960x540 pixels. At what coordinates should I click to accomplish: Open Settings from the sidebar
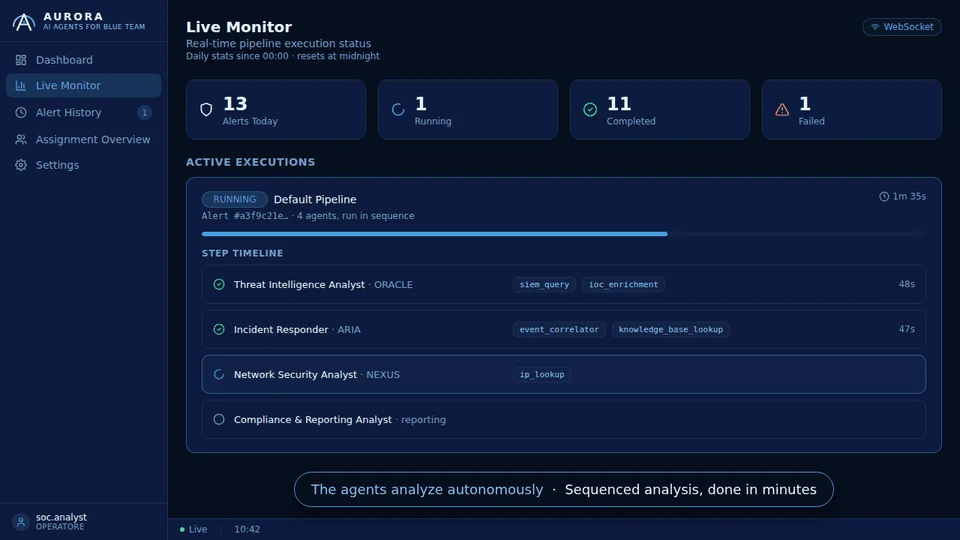[x=84, y=165]
